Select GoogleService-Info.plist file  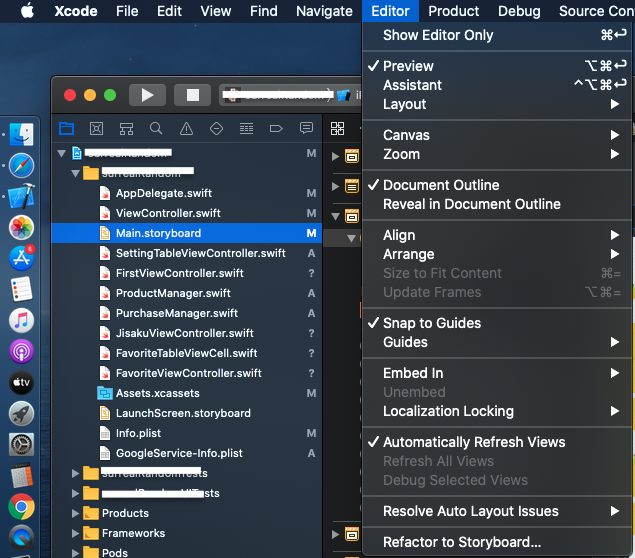point(187,453)
